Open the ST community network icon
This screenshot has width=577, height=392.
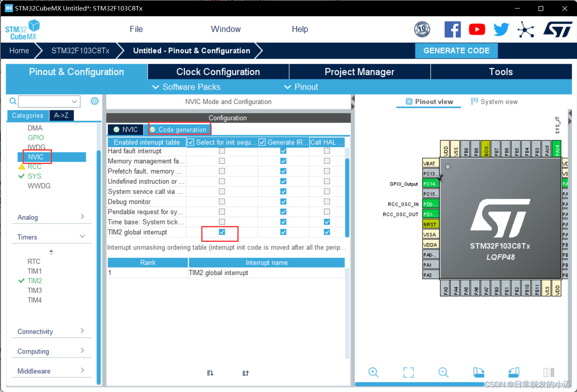(x=526, y=29)
